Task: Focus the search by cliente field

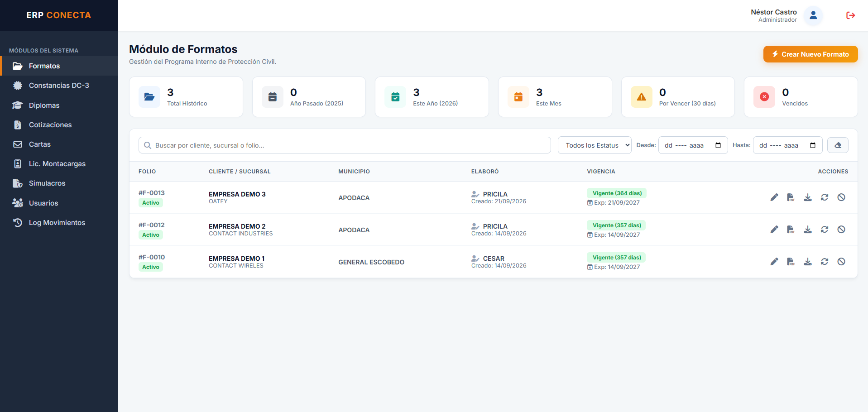Action: [345, 145]
